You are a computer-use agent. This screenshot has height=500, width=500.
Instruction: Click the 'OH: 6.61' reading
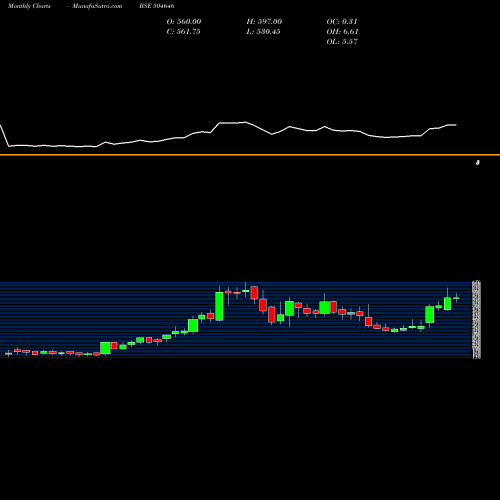[342, 32]
